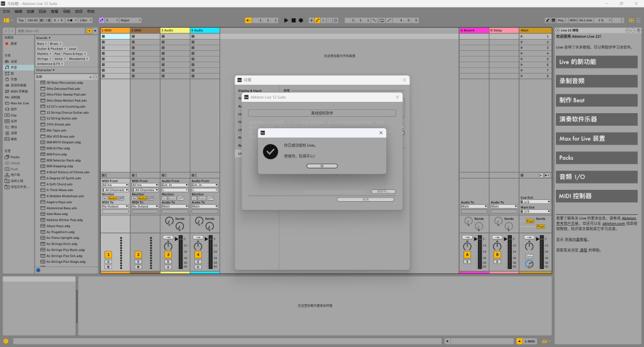Click the transport Play button
The image size is (644, 347).
pyautogui.click(x=286, y=20)
